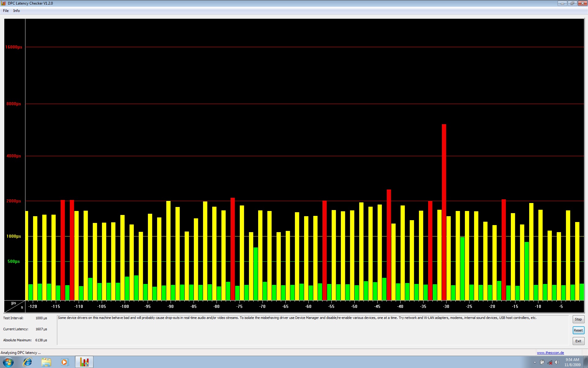588x368 pixels.
Task: Click the -60 time axis label
Action: pyautogui.click(x=308, y=306)
